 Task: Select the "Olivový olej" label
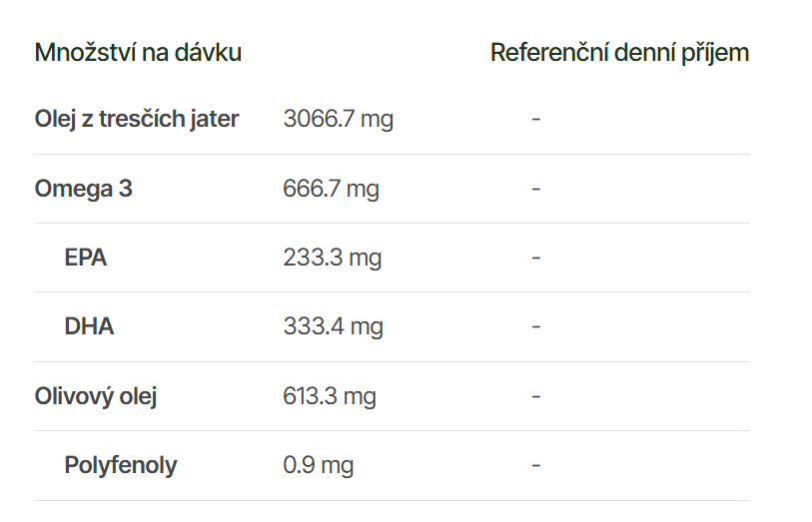tap(96, 396)
